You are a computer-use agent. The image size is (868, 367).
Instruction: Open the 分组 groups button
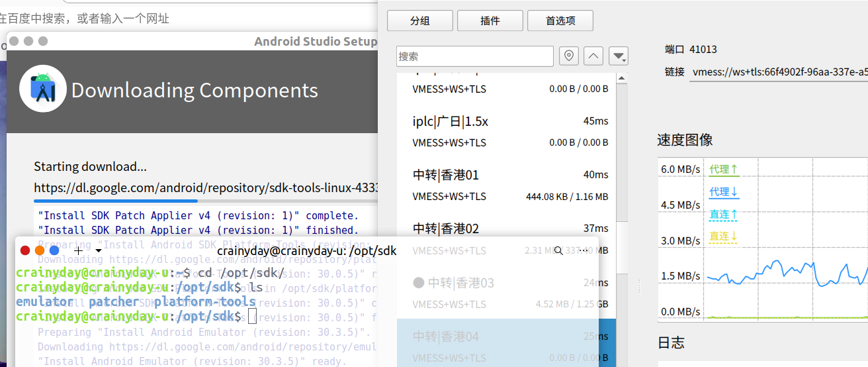click(x=420, y=21)
